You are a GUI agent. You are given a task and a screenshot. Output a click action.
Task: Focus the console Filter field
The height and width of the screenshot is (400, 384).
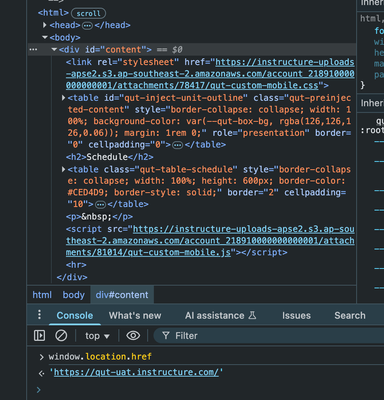pos(269,336)
